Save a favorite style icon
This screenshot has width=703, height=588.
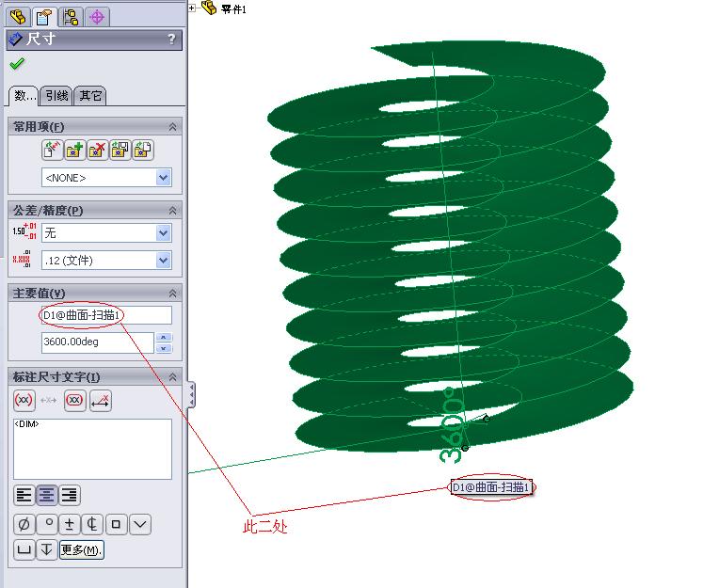(x=120, y=150)
